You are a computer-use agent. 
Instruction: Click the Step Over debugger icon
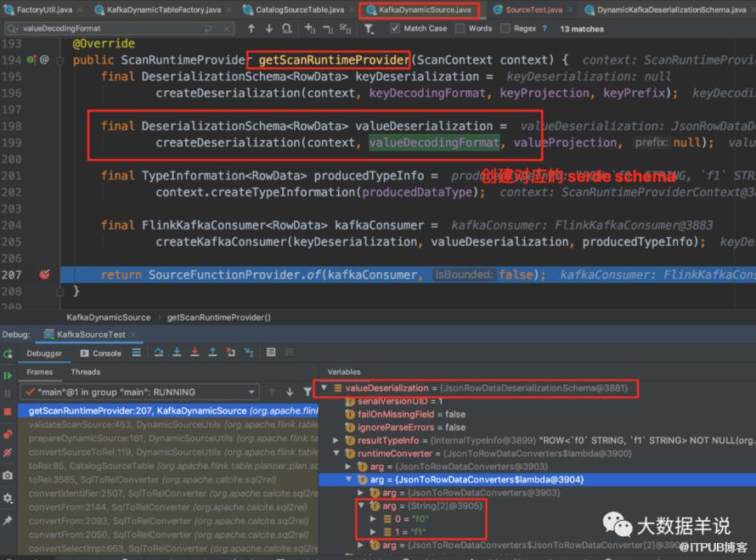pos(159,353)
